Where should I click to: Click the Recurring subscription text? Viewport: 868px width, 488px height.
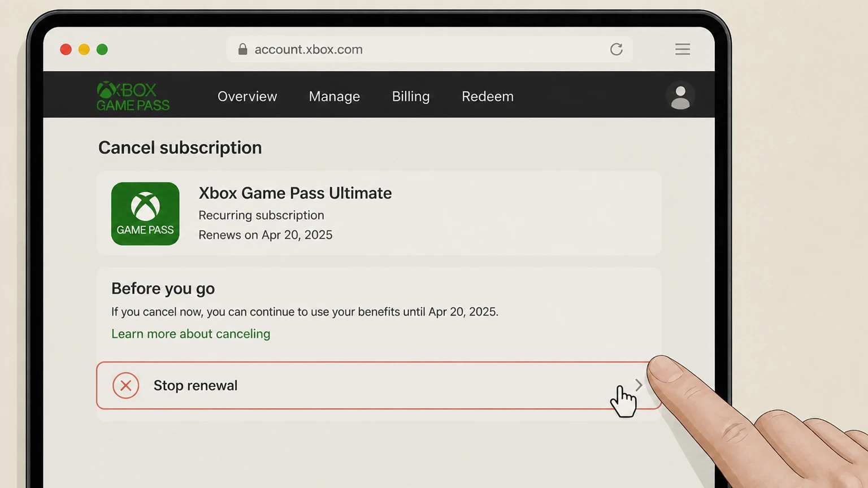click(x=261, y=215)
